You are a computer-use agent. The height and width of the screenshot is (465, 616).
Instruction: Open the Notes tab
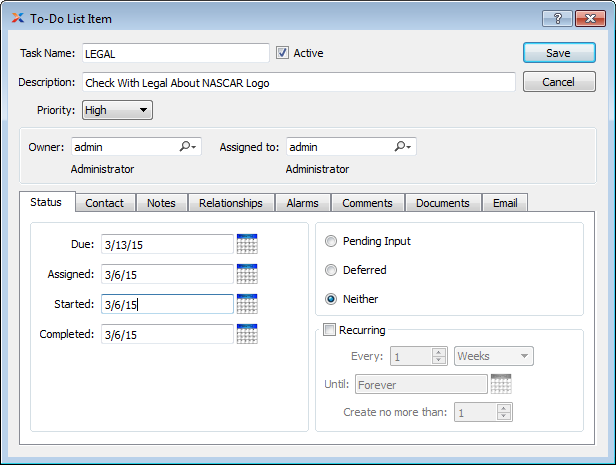point(161,203)
